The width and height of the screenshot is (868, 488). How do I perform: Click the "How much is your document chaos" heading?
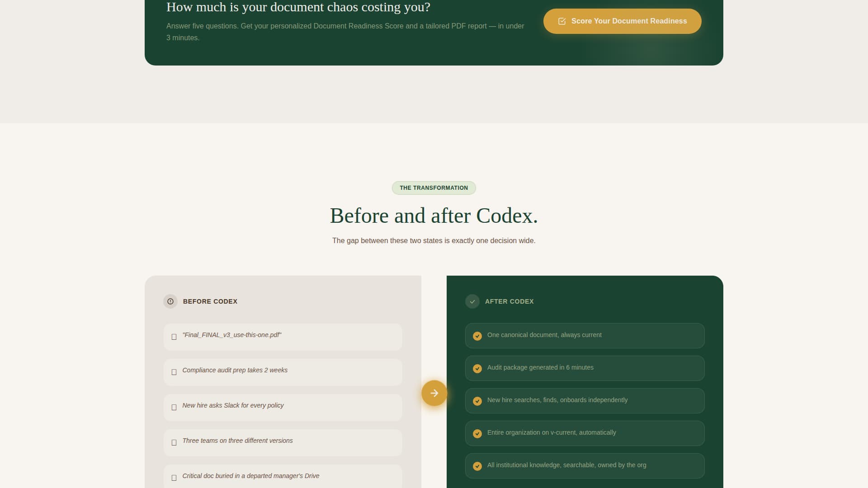[x=298, y=7]
